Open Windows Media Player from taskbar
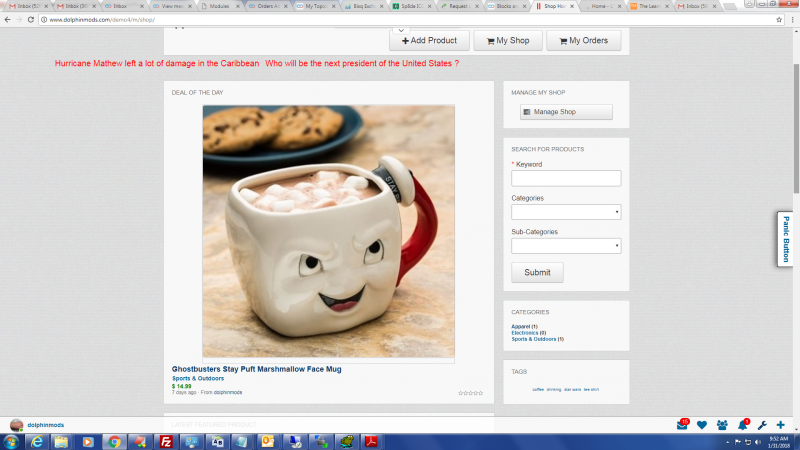Image resolution: width=800 pixels, height=450 pixels. point(88,442)
